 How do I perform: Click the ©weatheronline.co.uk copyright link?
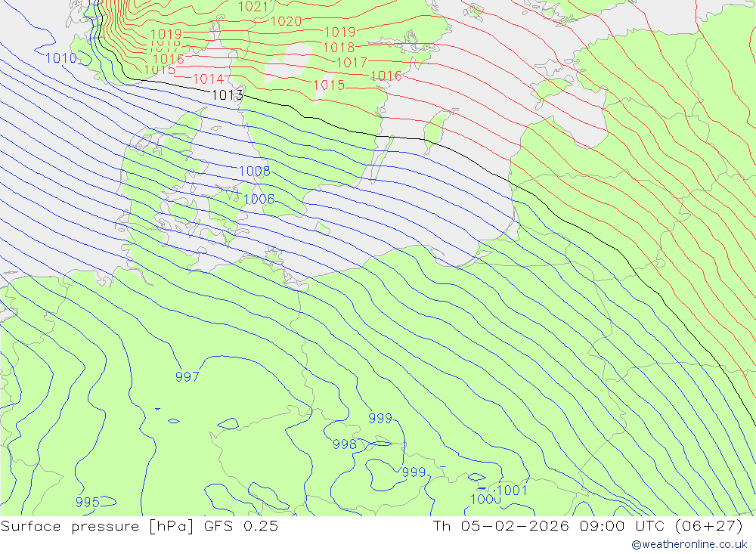(x=689, y=544)
